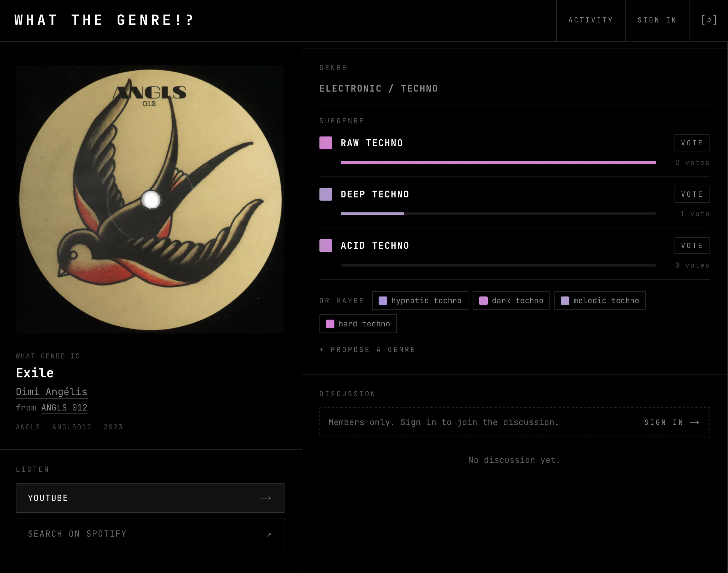
Task: Select the melodic techno suggestion
Action: click(x=600, y=301)
